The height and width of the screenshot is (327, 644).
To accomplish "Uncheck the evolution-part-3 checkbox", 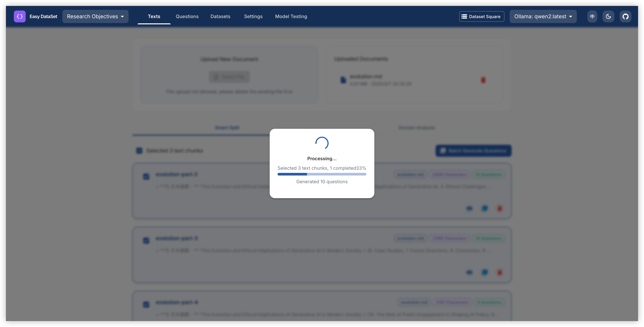I will click(x=146, y=240).
